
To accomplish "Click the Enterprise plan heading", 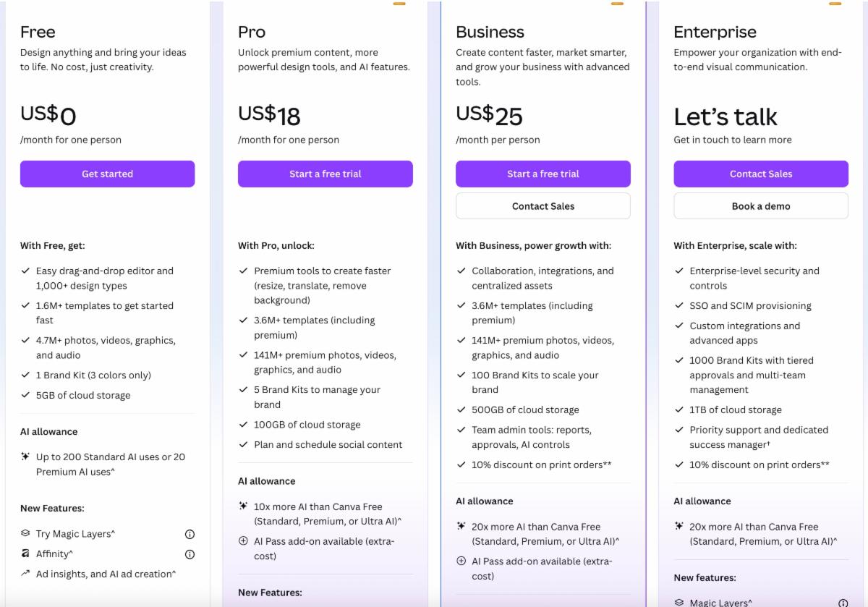I will [715, 32].
